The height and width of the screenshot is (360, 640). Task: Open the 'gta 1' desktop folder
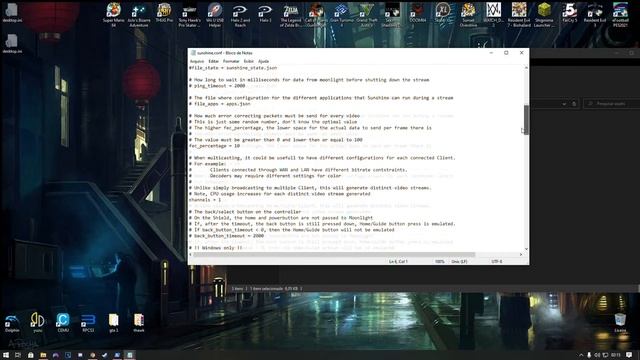point(113,322)
